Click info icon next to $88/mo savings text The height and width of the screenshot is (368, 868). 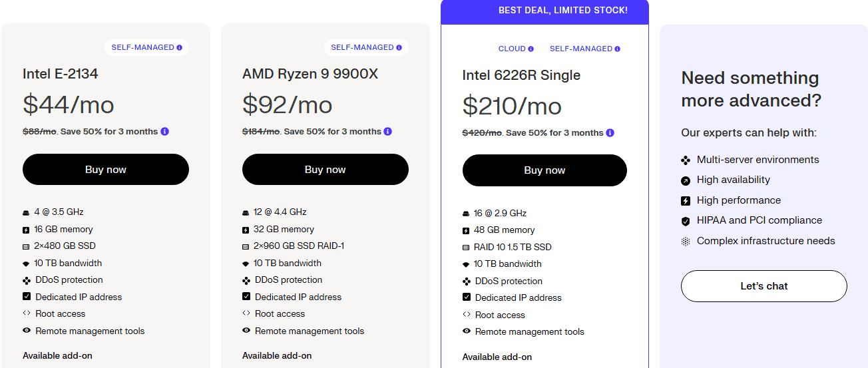pyautogui.click(x=165, y=132)
